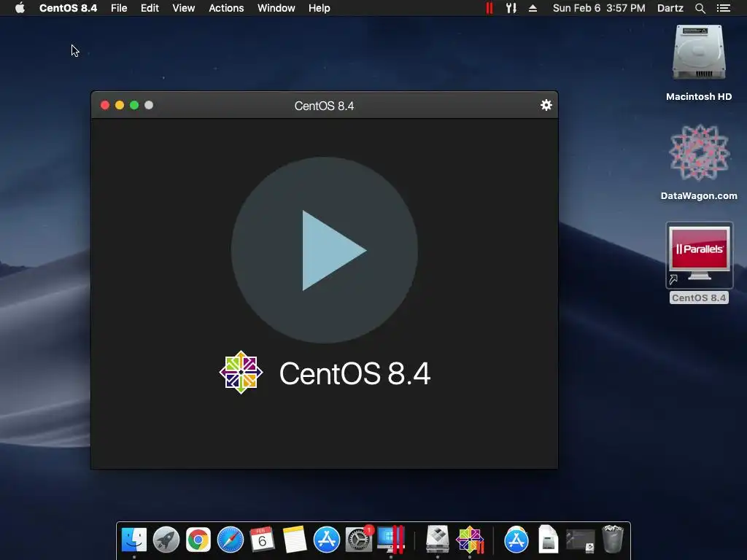Open VM configuration gear icon
This screenshot has width=747, height=560.
click(x=546, y=105)
